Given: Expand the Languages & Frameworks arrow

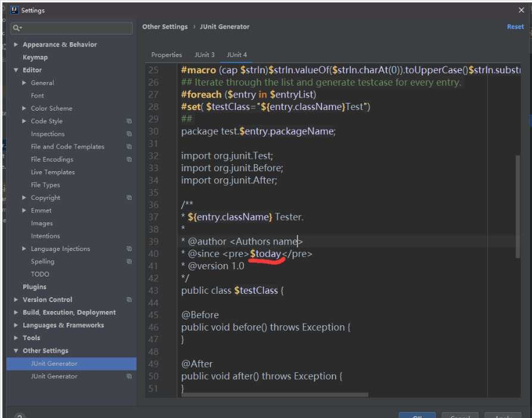Looking at the screenshot, I should 16,325.
